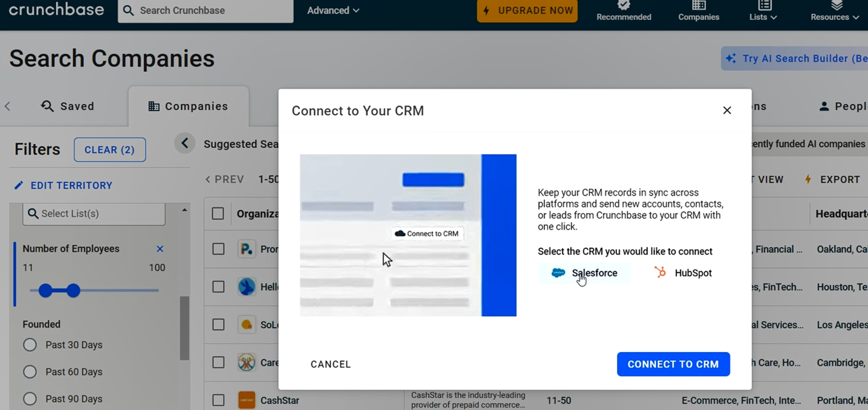Select Founded Past 90 Days
Viewport: 868px width, 410px height.
tap(30, 399)
